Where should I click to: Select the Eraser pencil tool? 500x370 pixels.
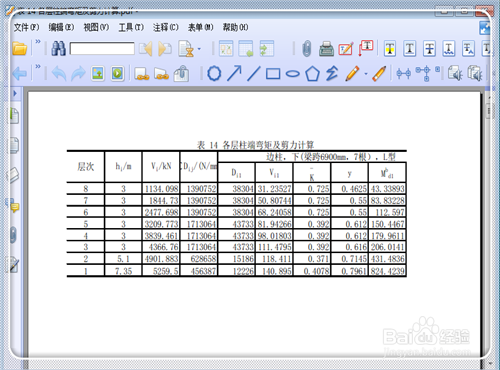click(379, 73)
